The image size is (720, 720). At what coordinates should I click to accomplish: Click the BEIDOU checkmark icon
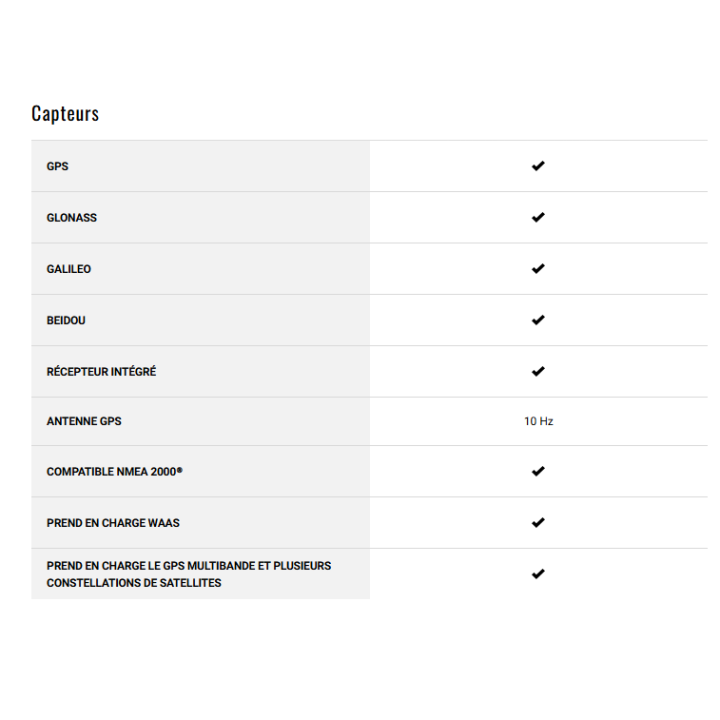538,320
